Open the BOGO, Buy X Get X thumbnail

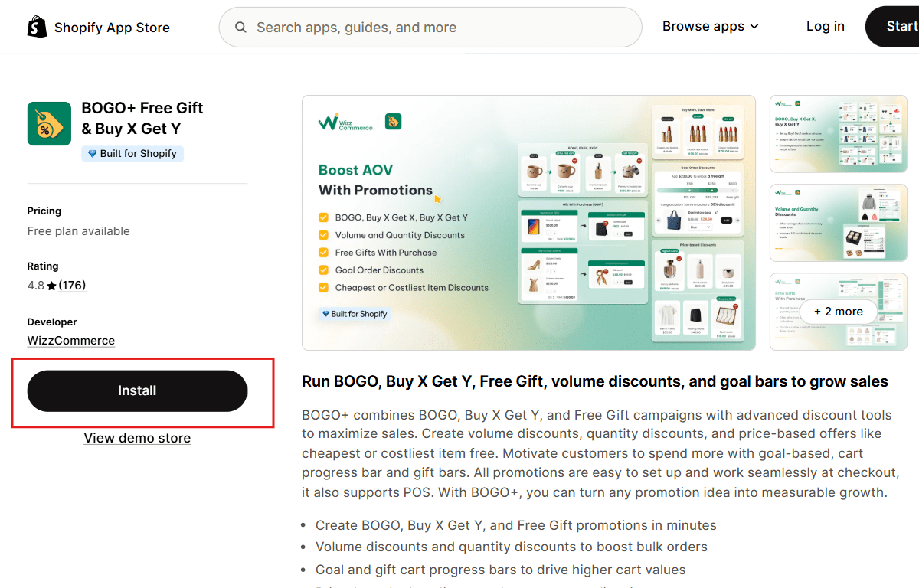click(838, 134)
